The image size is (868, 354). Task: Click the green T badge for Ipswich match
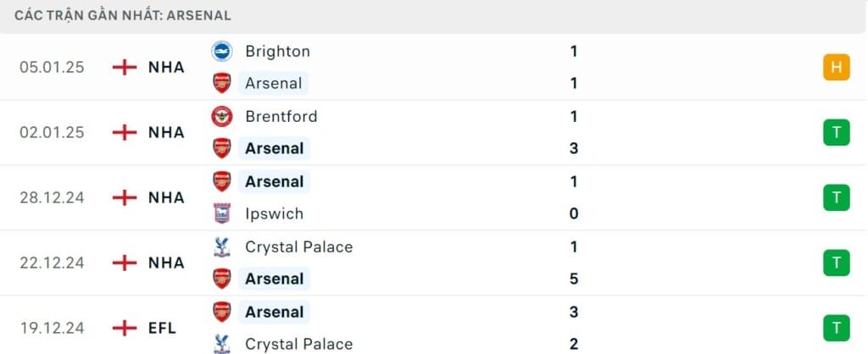click(836, 197)
